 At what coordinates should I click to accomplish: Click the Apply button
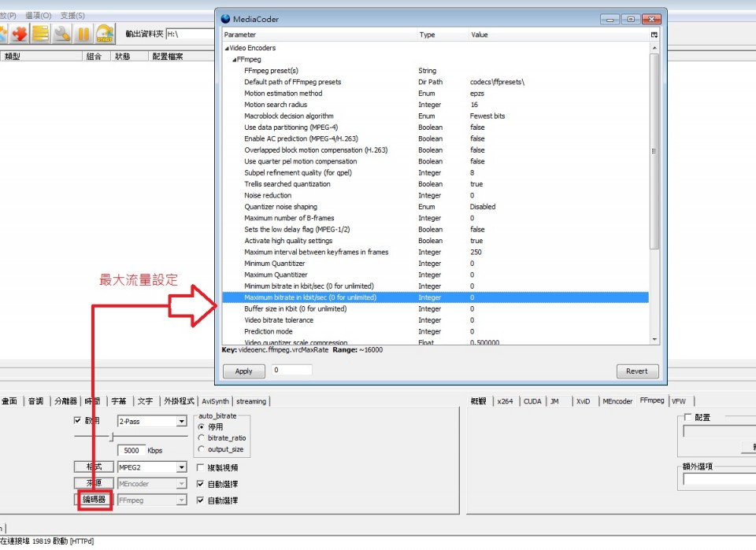tap(244, 371)
